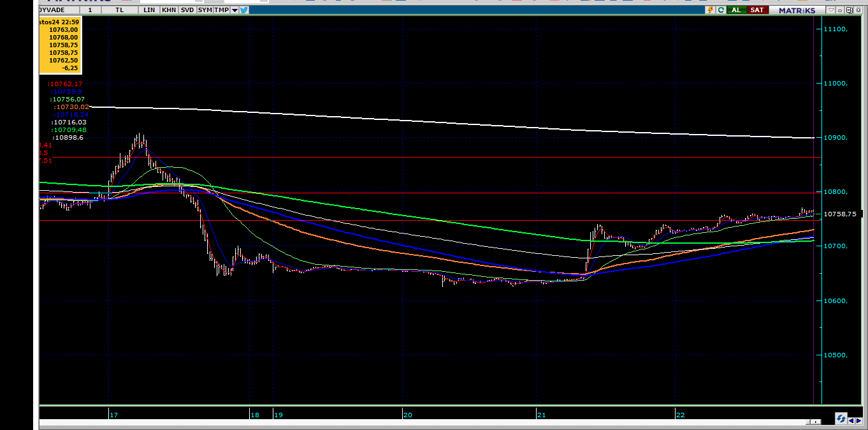Screen dimensions: 868x430
Task: Click the blue right arrow chart navigation
Action: [x=858, y=420]
